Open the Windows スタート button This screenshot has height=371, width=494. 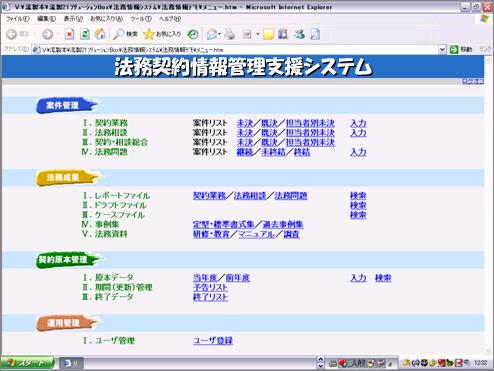(x=27, y=363)
